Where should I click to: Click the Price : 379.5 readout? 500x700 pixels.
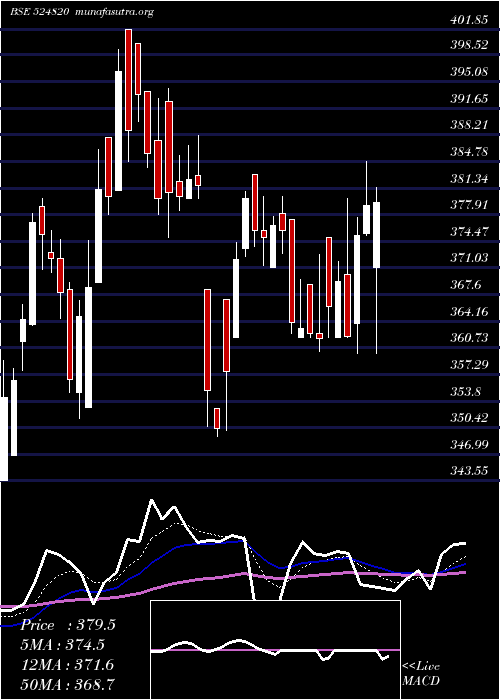68,625
